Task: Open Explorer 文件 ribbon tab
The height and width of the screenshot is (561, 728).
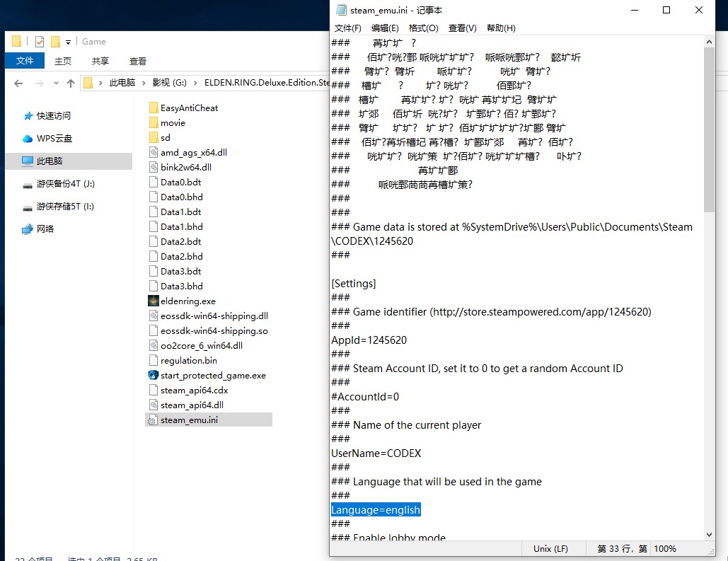Action: point(25,61)
